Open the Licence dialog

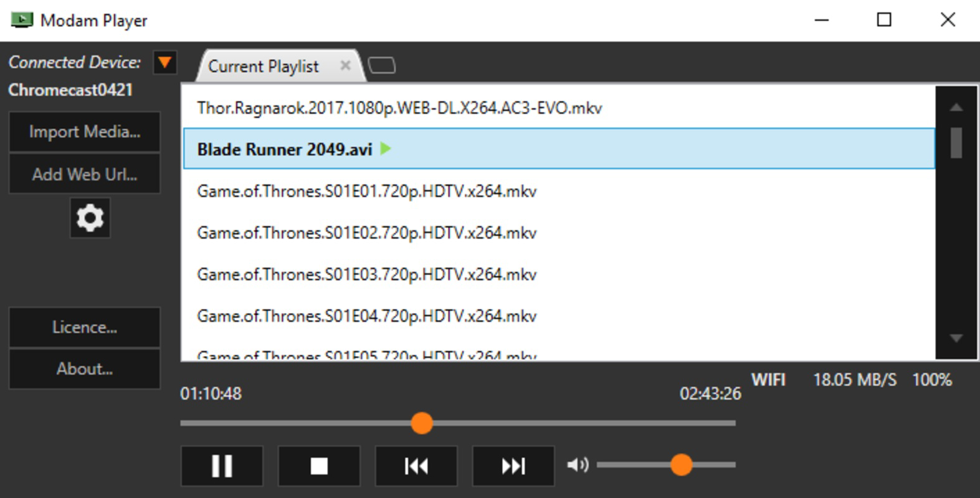tap(84, 327)
